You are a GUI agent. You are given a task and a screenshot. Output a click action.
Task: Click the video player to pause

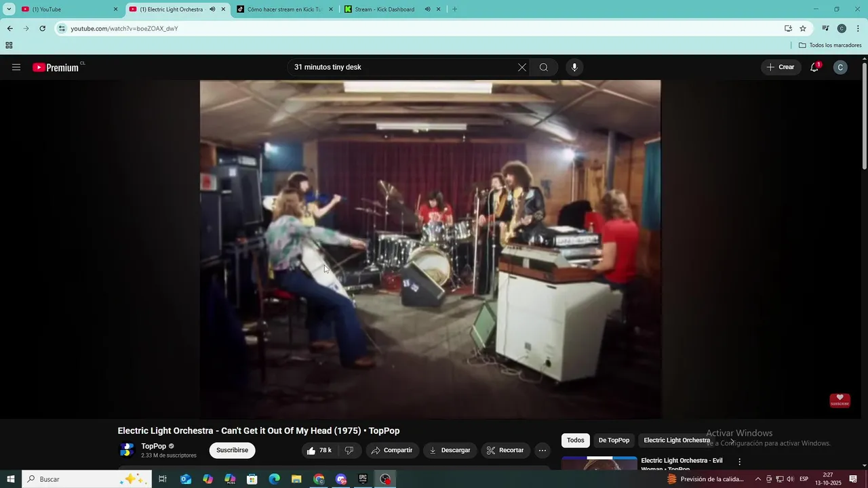click(x=430, y=249)
